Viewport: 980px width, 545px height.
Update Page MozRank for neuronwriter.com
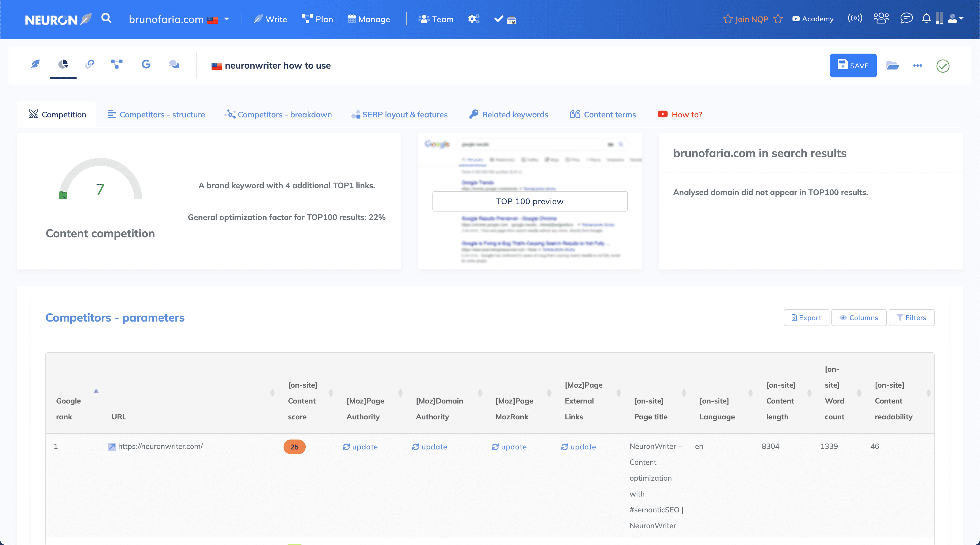pyautogui.click(x=509, y=447)
